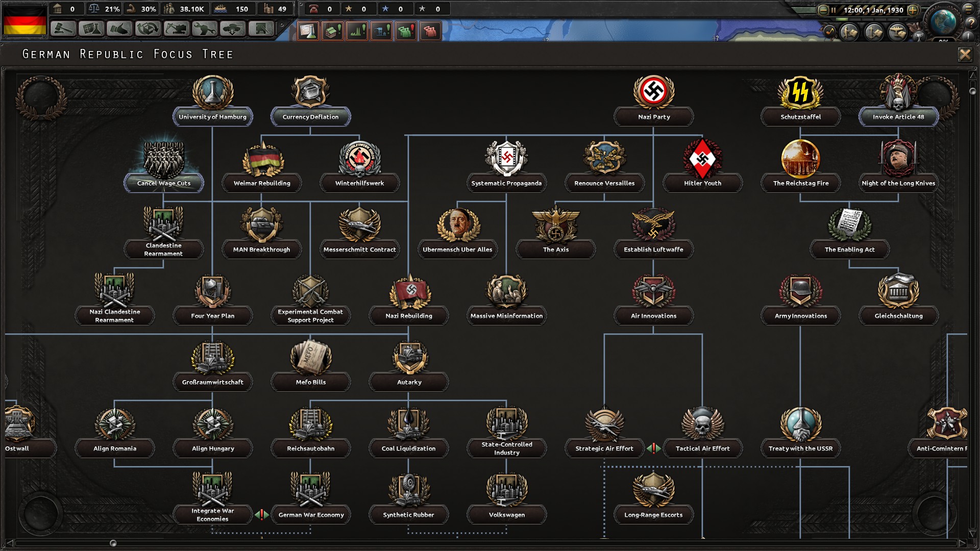Select Hitler Youth focus label
Viewport: 980px width, 551px height.
click(702, 183)
